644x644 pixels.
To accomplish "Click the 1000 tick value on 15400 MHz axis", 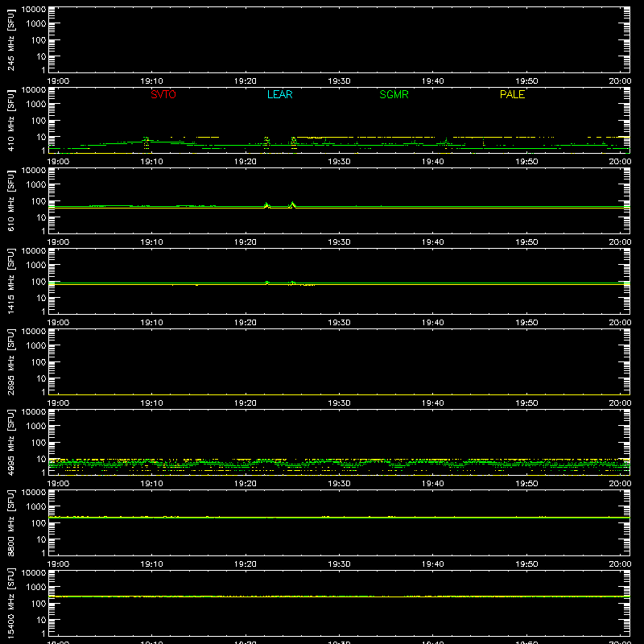I will [x=36, y=588].
